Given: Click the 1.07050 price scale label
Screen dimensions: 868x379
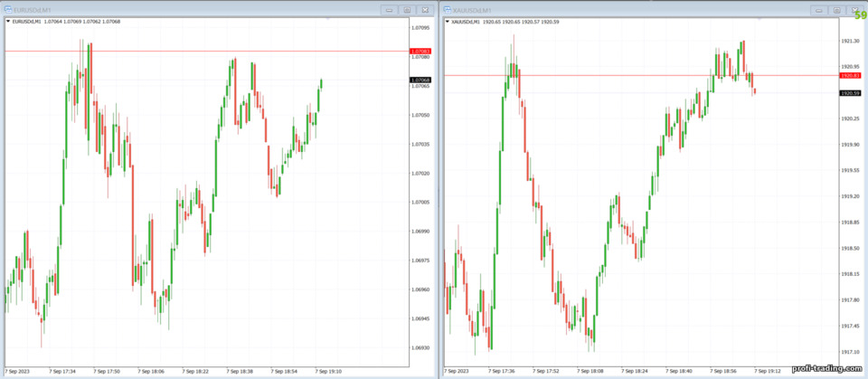Looking at the screenshot, I should 421,115.
